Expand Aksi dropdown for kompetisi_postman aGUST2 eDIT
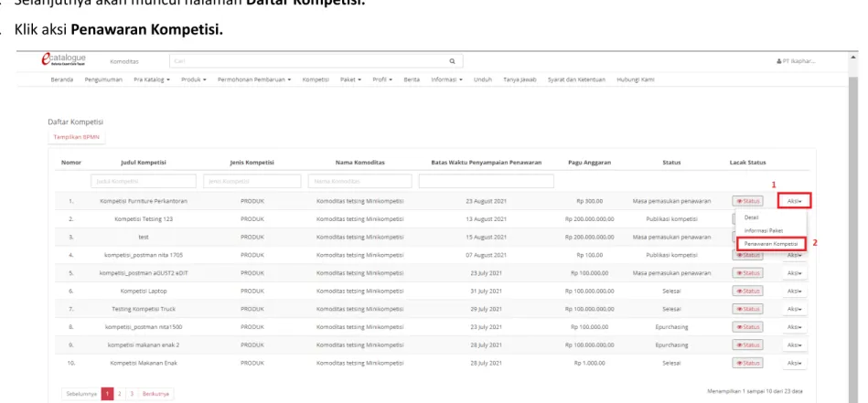Screen dimensions: 868x403 [795, 273]
